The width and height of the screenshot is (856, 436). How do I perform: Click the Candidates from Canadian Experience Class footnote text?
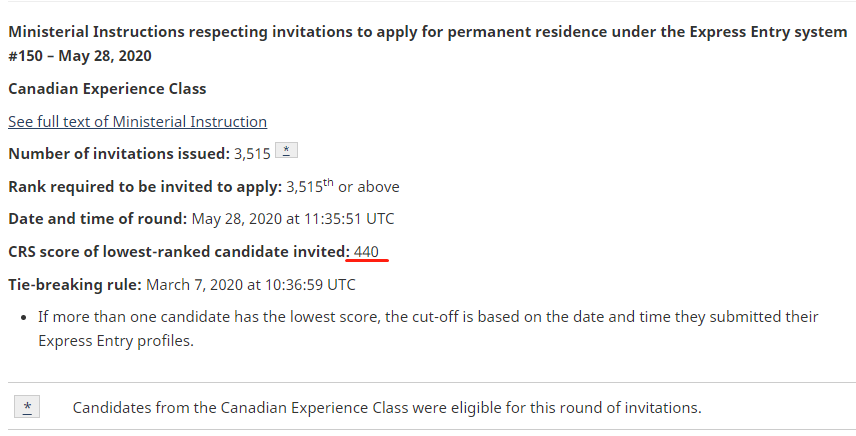[x=387, y=408]
